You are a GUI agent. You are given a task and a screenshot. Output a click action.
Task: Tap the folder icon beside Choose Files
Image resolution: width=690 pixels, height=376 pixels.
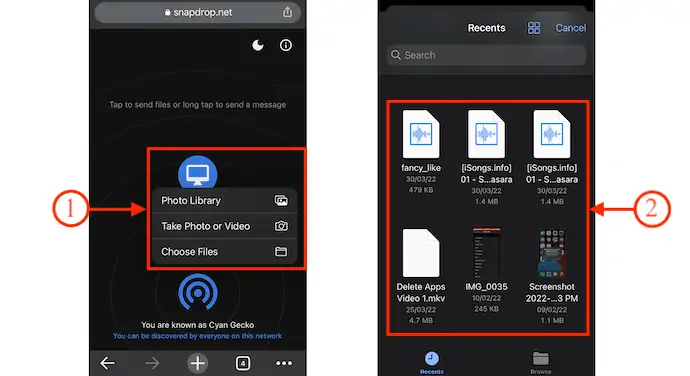pyautogui.click(x=281, y=251)
